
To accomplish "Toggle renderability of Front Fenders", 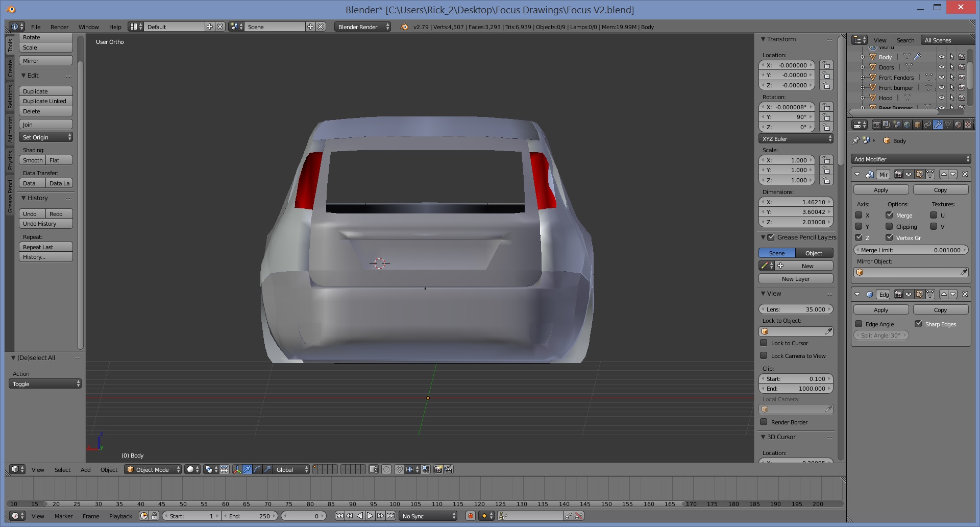I will click(962, 77).
